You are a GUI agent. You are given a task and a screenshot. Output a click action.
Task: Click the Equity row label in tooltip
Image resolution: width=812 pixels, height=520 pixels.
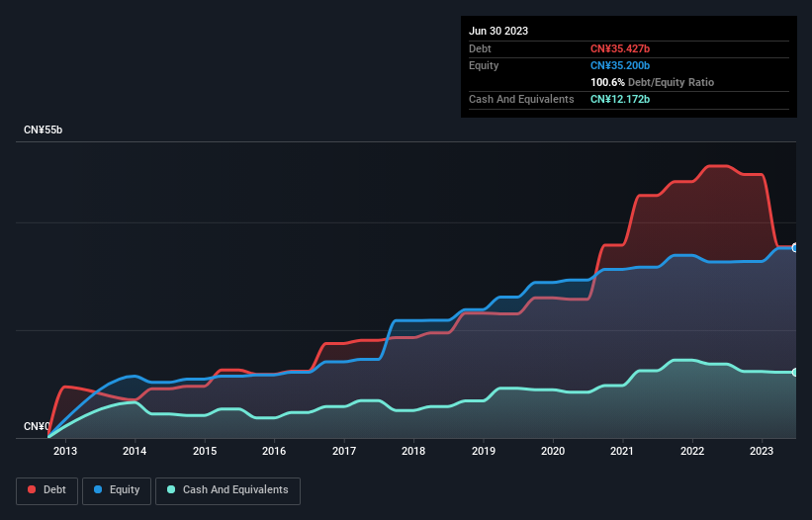point(484,65)
